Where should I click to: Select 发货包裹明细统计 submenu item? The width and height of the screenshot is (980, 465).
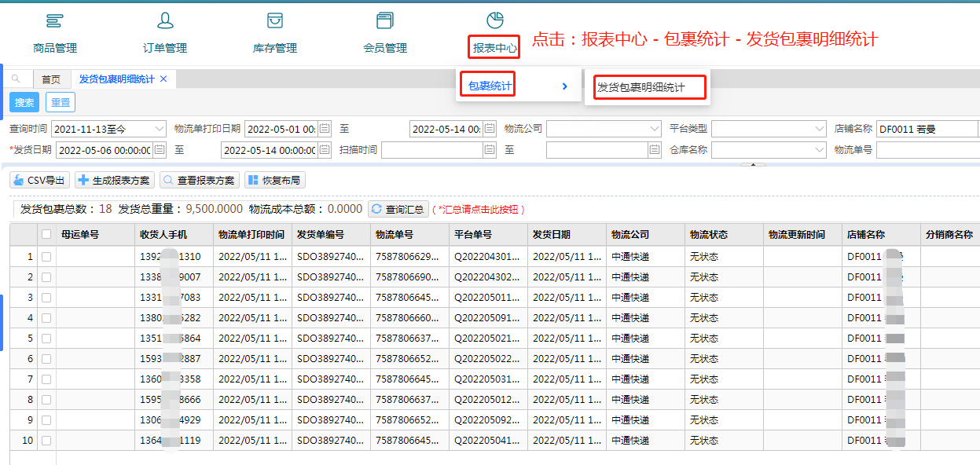pyautogui.click(x=641, y=87)
